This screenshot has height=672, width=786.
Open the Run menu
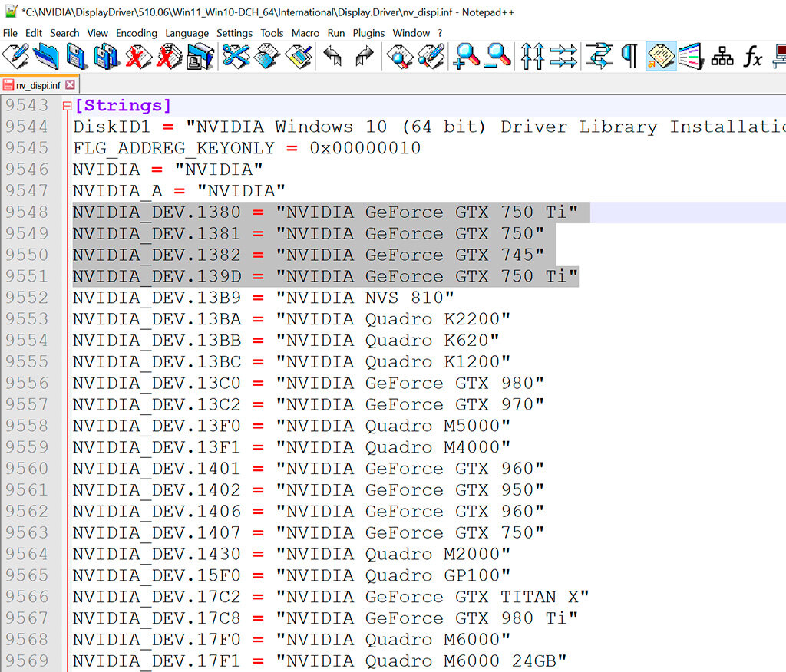[x=336, y=33]
